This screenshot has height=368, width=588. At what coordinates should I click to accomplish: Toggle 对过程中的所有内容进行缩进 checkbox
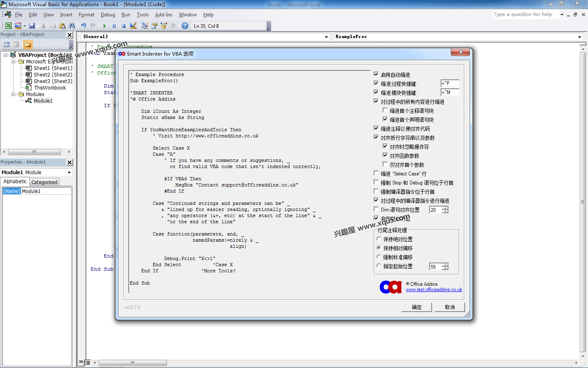pyautogui.click(x=376, y=101)
